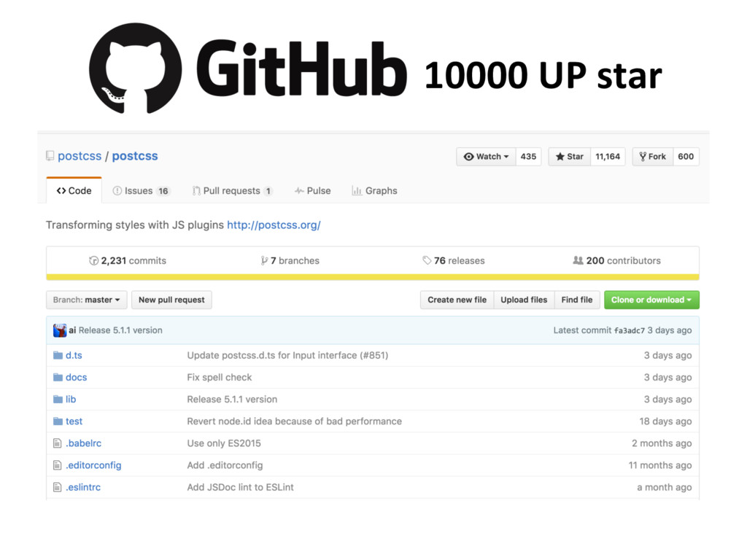This screenshot has width=747, height=560.
Task: Click the ai user avatar thumbnail
Action: pos(60,330)
